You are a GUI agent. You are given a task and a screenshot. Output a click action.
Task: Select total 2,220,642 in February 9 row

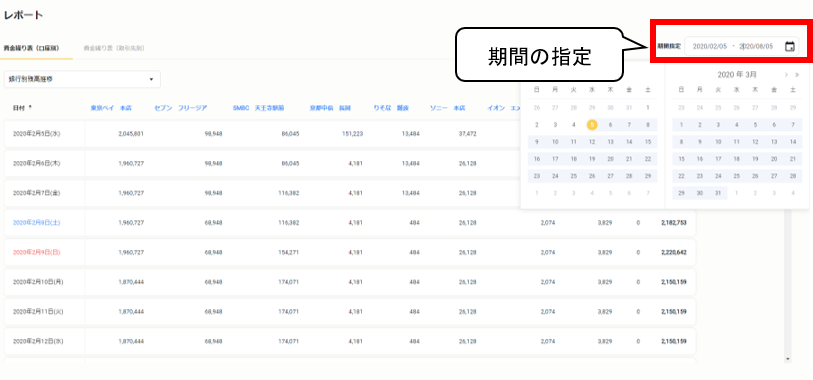pos(674,252)
